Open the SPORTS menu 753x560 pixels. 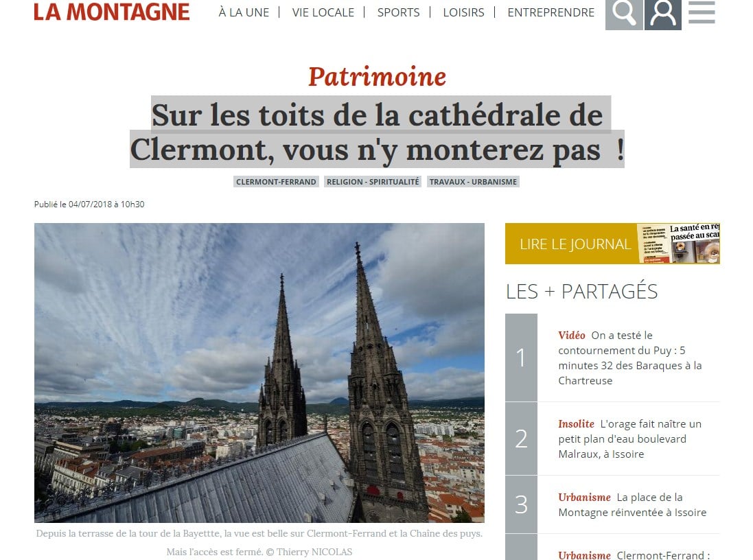(x=399, y=12)
